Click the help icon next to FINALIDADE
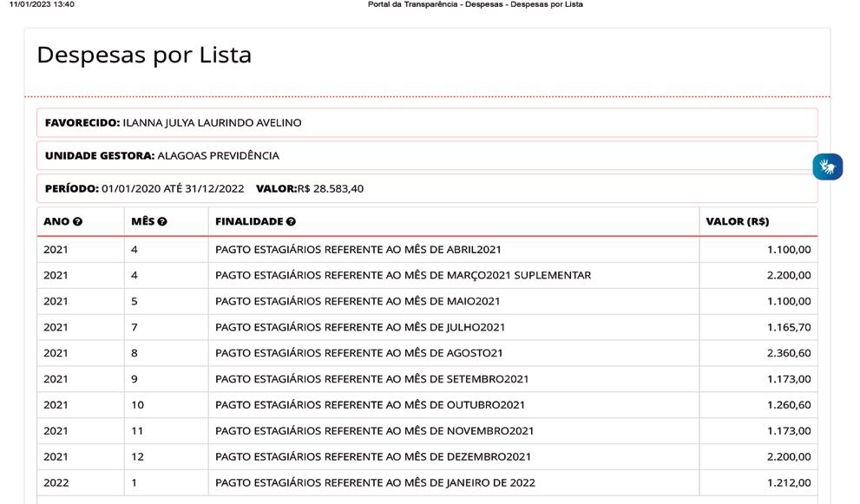 [292, 221]
